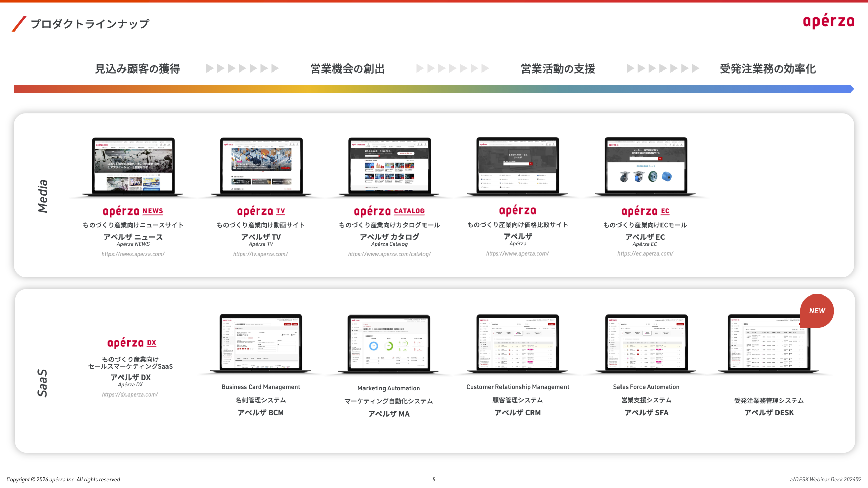Click the アペルザ SFA product name
The width and height of the screenshot is (868, 488).
[646, 412]
